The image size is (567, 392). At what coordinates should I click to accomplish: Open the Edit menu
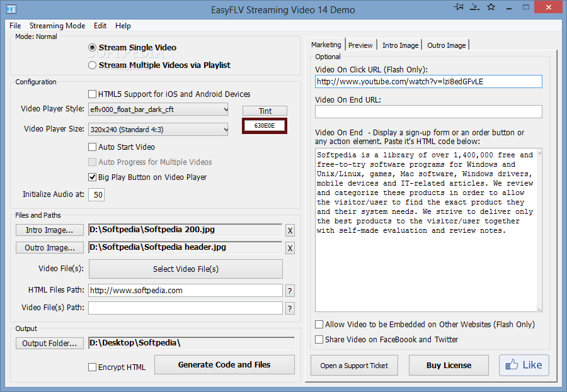pos(100,26)
